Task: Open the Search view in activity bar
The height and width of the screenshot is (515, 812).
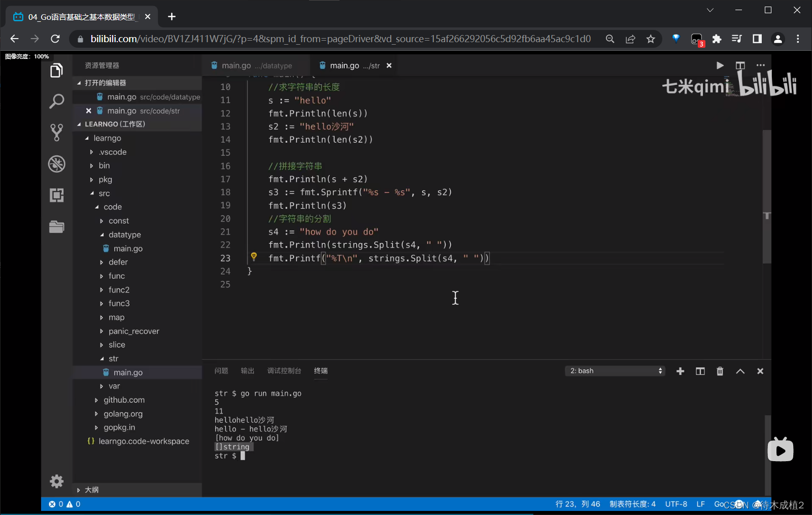Action: [56, 101]
